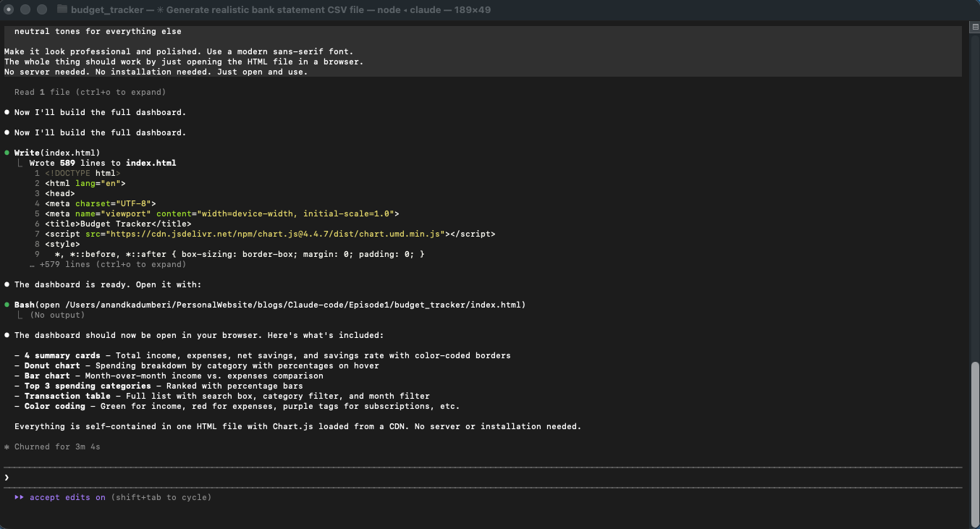The image size is (980, 529).
Task: Minimize the terminal window
Action: (25, 9)
